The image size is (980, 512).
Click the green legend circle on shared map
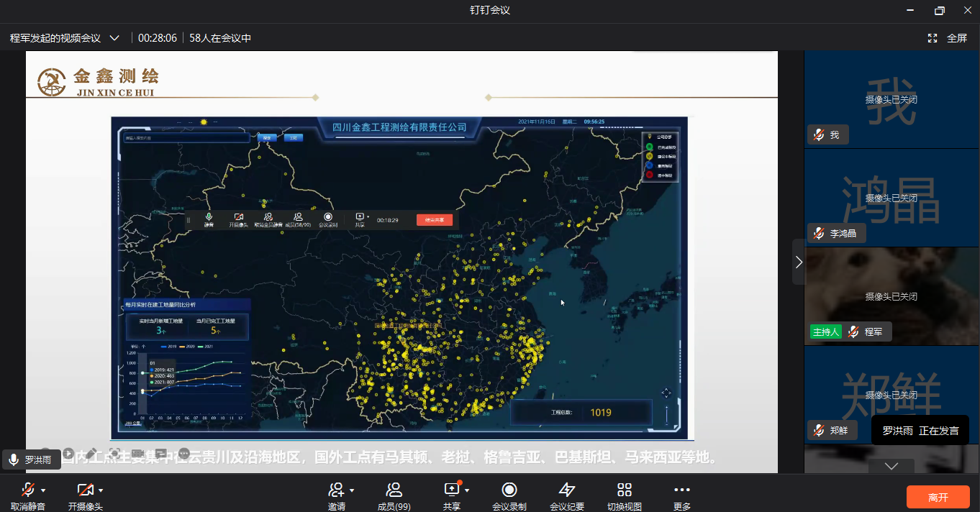point(650,147)
